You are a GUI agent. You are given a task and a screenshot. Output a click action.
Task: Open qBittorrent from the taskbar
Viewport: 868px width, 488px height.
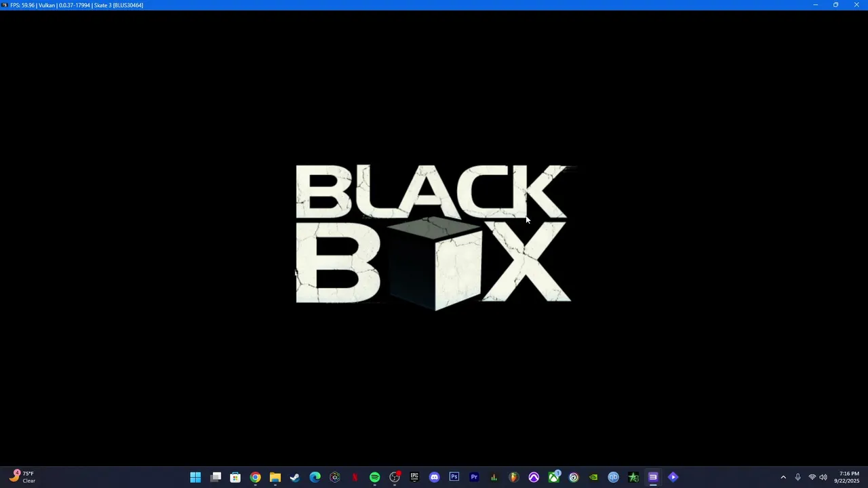point(614,477)
